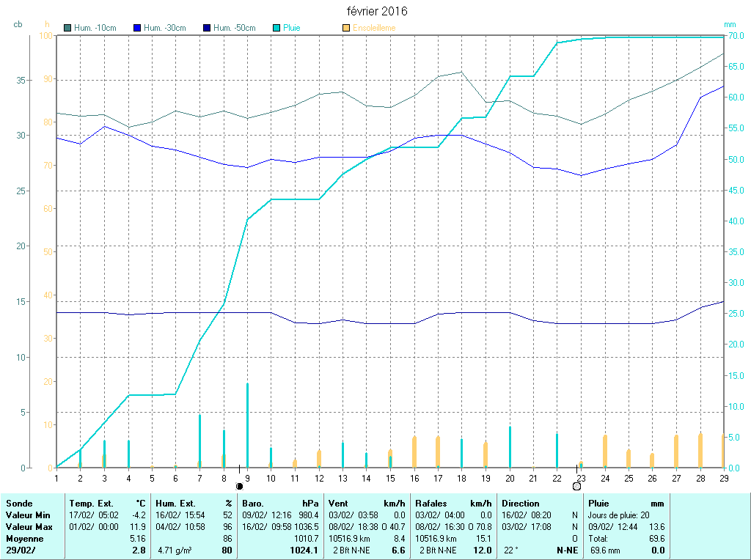The height and width of the screenshot is (560, 751).
Task: Click the Baro. column header
Action: [x=253, y=504]
